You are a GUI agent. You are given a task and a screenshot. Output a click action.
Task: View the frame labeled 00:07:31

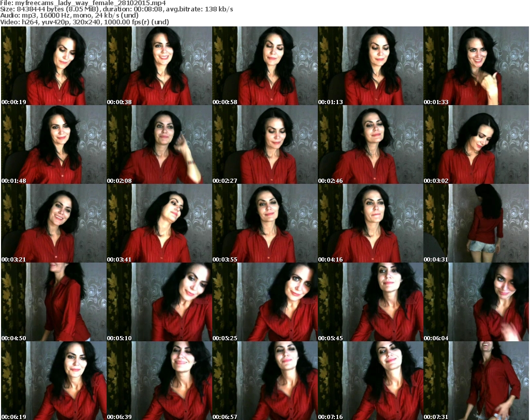[x=476, y=381]
